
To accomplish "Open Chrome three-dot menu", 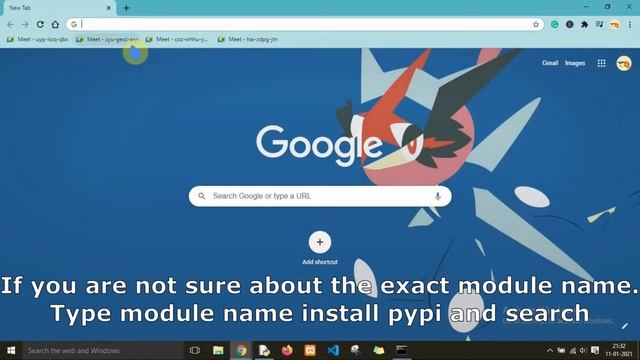I will point(630,24).
